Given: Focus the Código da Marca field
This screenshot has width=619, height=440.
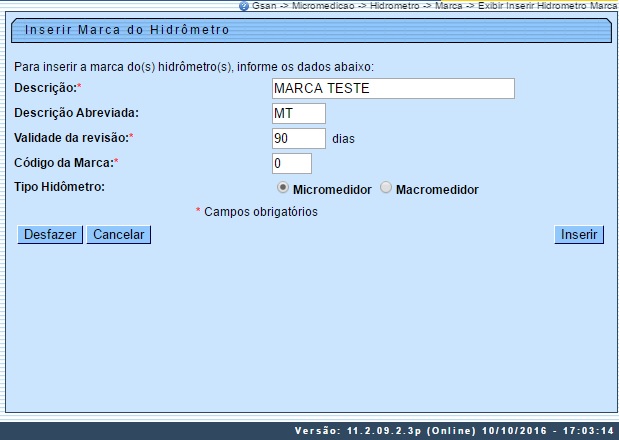Looking at the screenshot, I should click(x=292, y=163).
